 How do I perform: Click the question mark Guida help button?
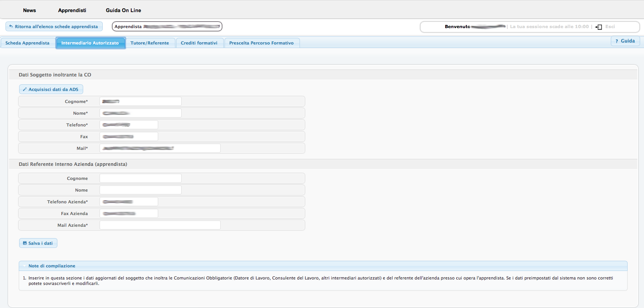point(625,41)
